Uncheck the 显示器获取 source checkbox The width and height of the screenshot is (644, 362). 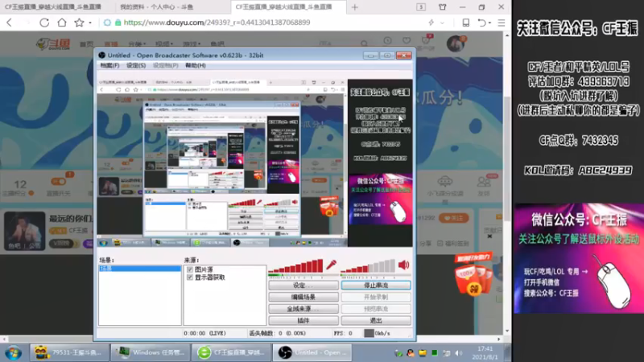(x=190, y=278)
